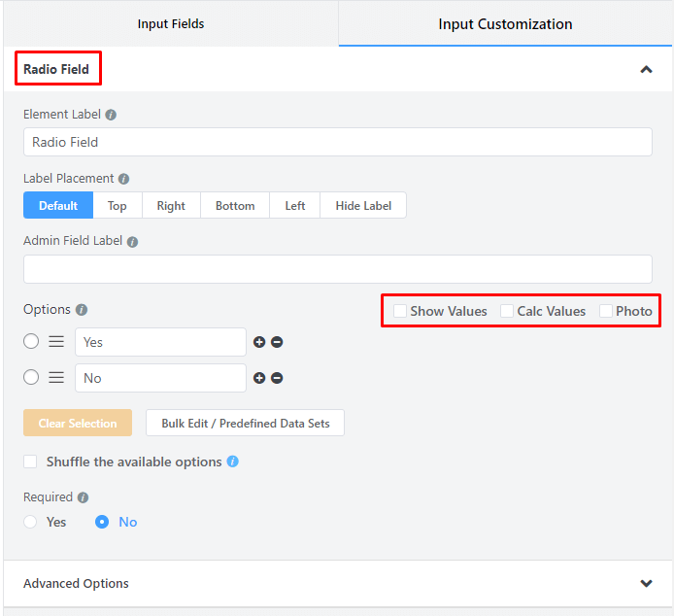The width and height of the screenshot is (674, 616).
Task: Open the Input Customization tab
Action: click(x=505, y=23)
